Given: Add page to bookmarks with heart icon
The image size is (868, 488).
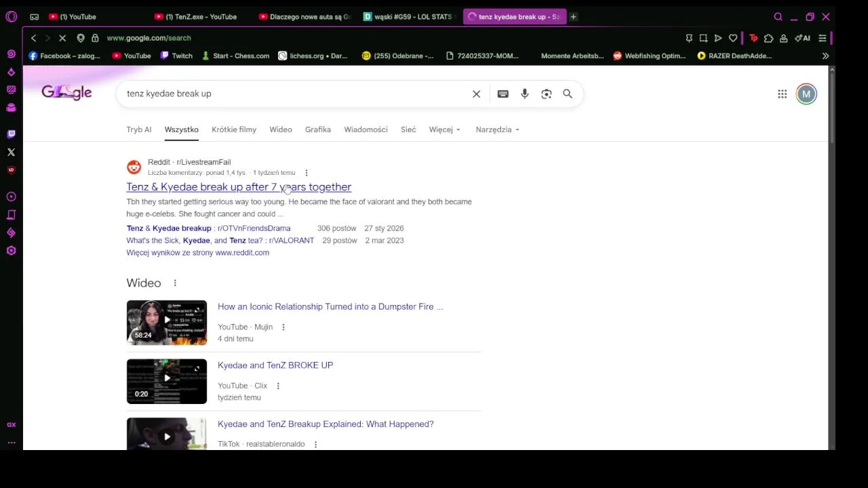Looking at the screenshot, I should [733, 38].
